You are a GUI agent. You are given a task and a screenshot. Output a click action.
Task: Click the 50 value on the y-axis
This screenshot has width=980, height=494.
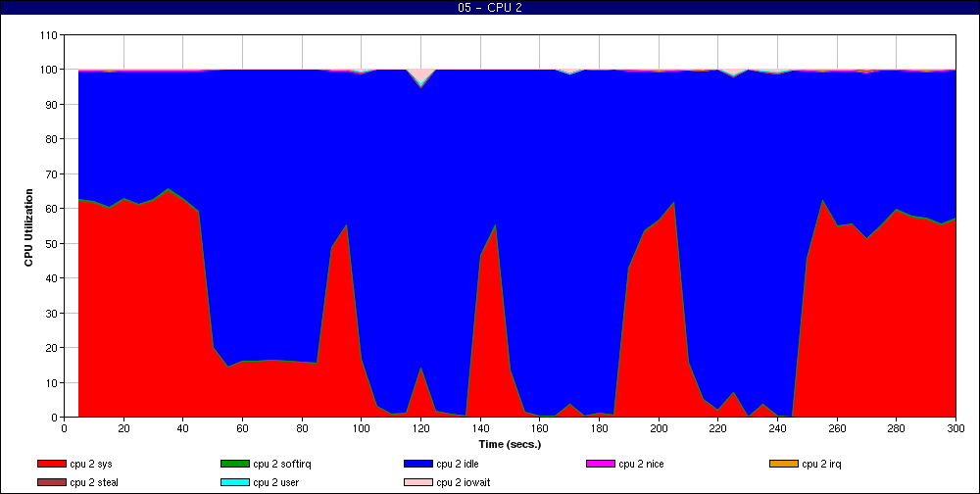(53, 243)
